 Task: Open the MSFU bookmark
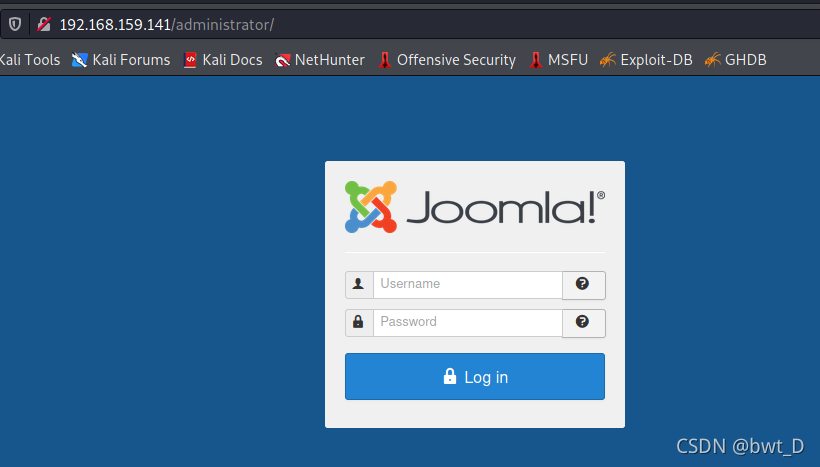pyautogui.click(x=559, y=60)
